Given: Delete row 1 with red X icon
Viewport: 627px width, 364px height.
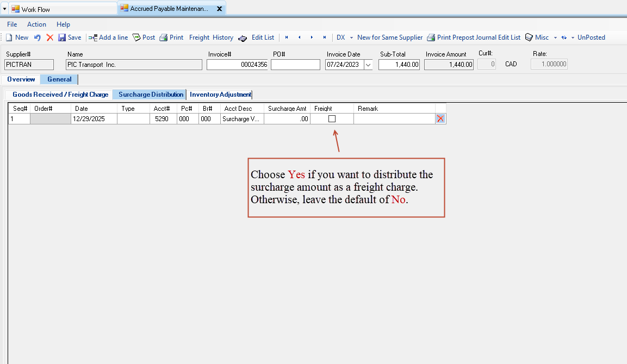Looking at the screenshot, I should tap(440, 118).
